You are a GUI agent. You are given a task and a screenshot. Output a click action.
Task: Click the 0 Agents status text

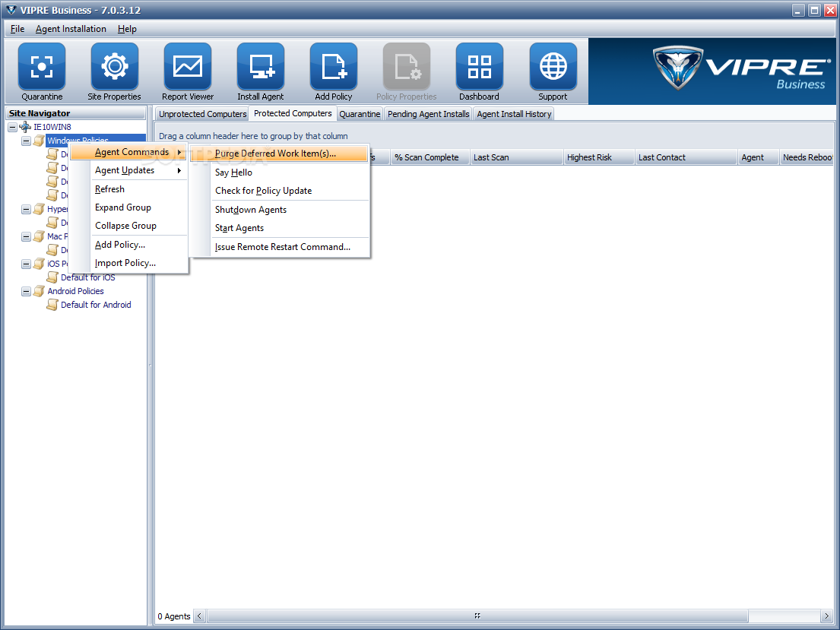coord(174,616)
